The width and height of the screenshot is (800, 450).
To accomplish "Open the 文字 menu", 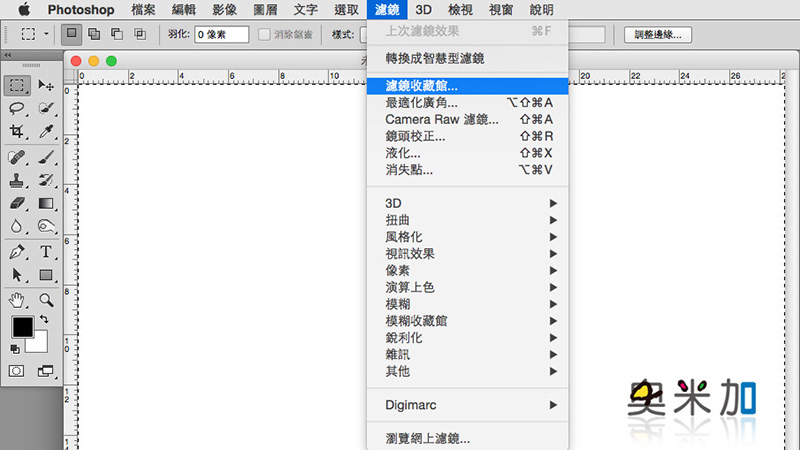I will pyautogui.click(x=306, y=9).
